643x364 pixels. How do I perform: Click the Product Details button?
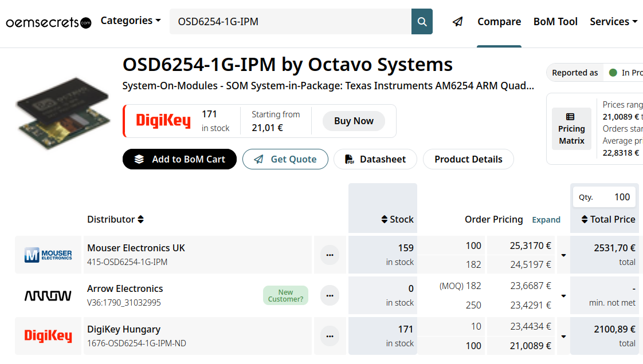click(x=468, y=159)
